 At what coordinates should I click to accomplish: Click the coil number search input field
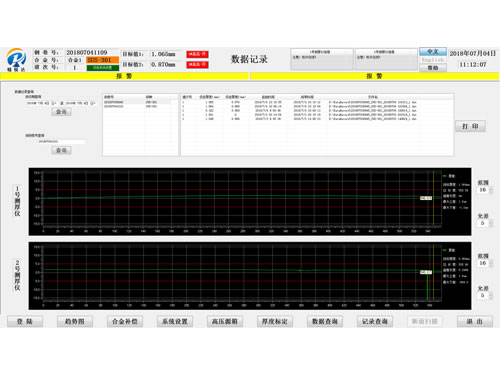pyautogui.click(x=61, y=142)
